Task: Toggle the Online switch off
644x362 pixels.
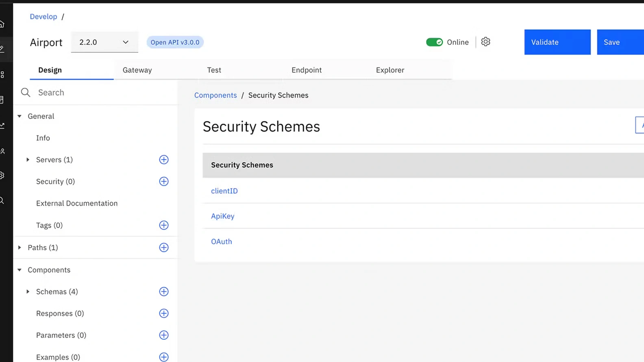Action: pos(434,42)
